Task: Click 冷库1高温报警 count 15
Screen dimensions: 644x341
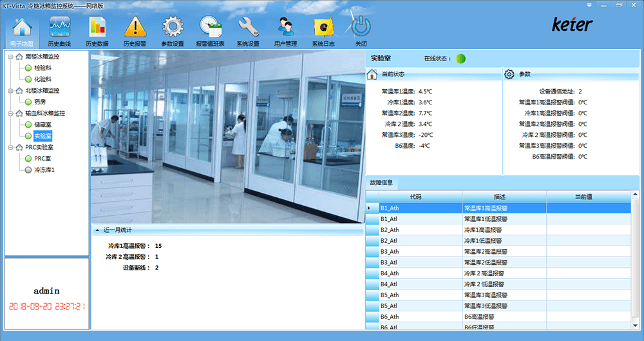Action: click(158, 246)
